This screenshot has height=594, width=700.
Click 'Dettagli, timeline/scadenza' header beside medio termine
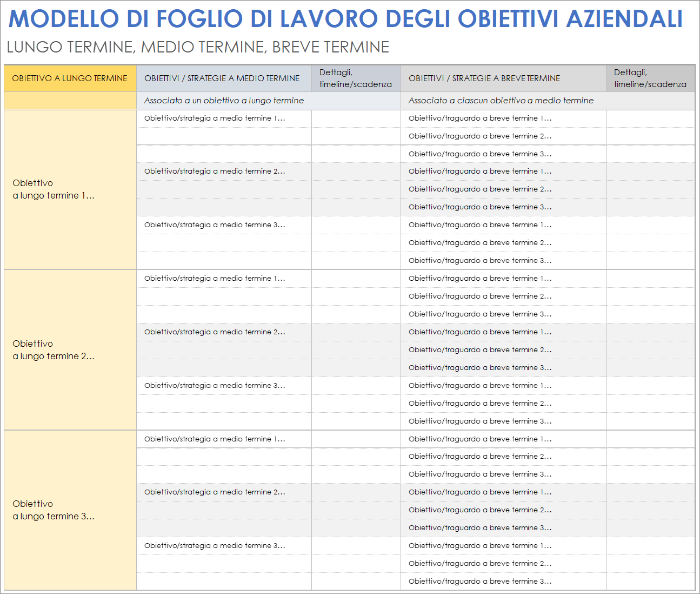[356, 78]
